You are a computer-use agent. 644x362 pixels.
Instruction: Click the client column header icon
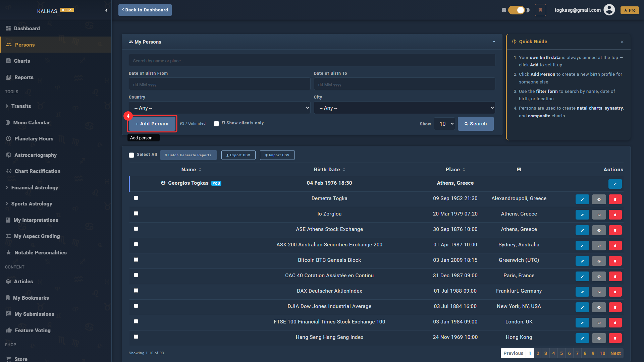point(519,170)
